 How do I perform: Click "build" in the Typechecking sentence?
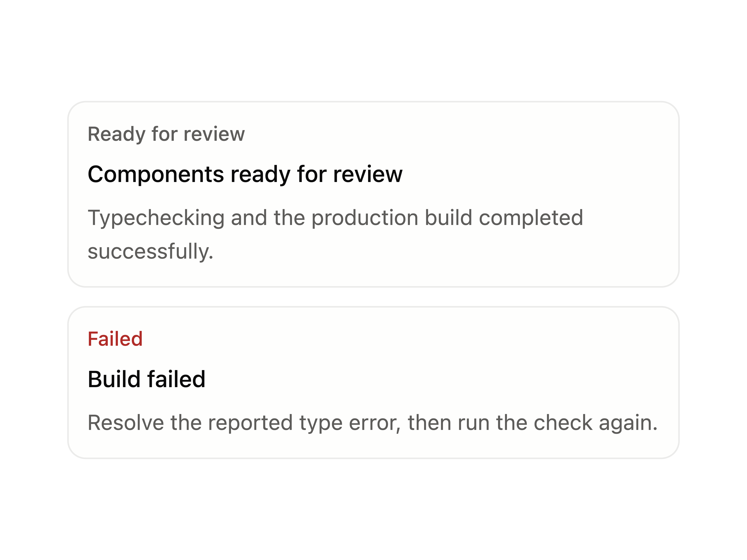[449, 218]
